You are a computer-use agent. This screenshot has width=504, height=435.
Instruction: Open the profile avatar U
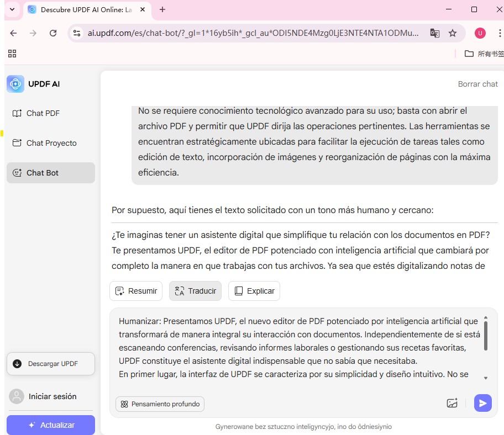(x=480, y=33)
